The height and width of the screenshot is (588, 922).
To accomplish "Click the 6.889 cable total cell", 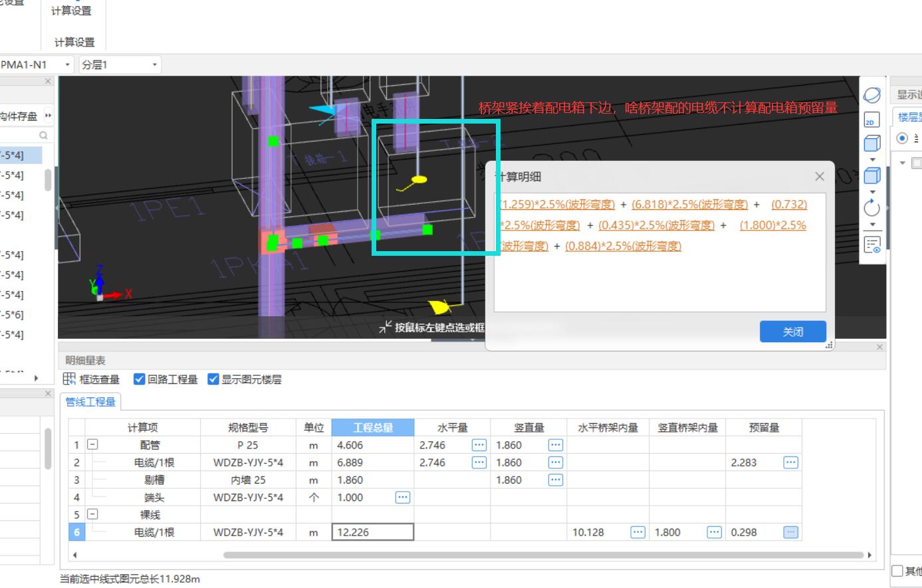I will coord(373,462).
